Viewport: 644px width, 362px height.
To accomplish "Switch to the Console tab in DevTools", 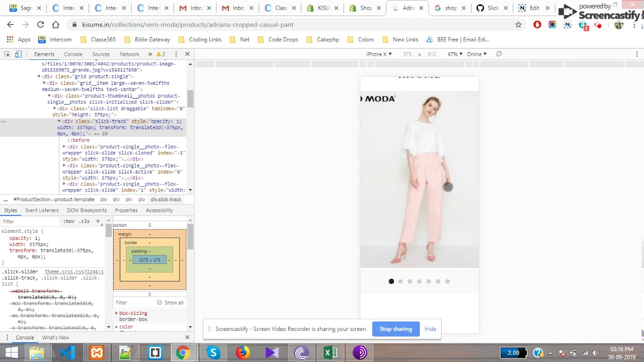I will pyautogui.click(x=73, y=54).
